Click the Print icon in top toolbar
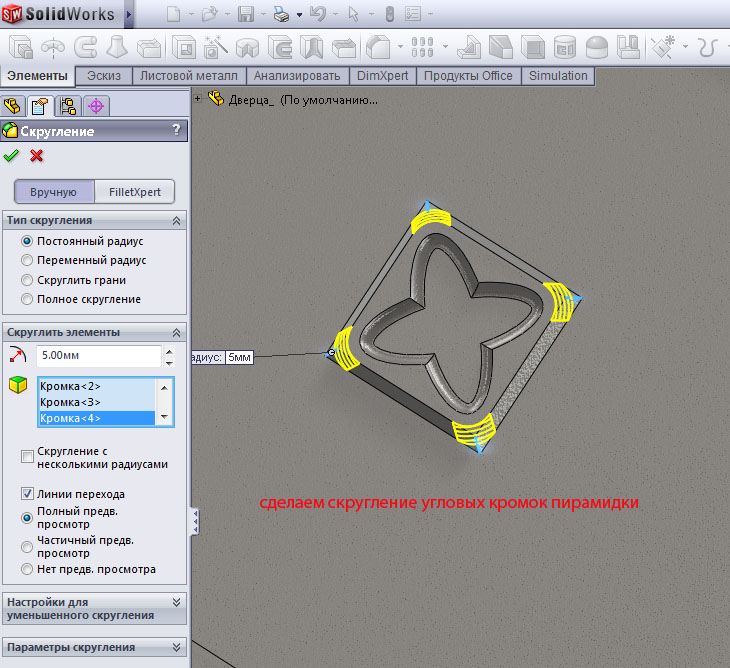The height and width of the screenshot is (668, 730). click(281, 15)
